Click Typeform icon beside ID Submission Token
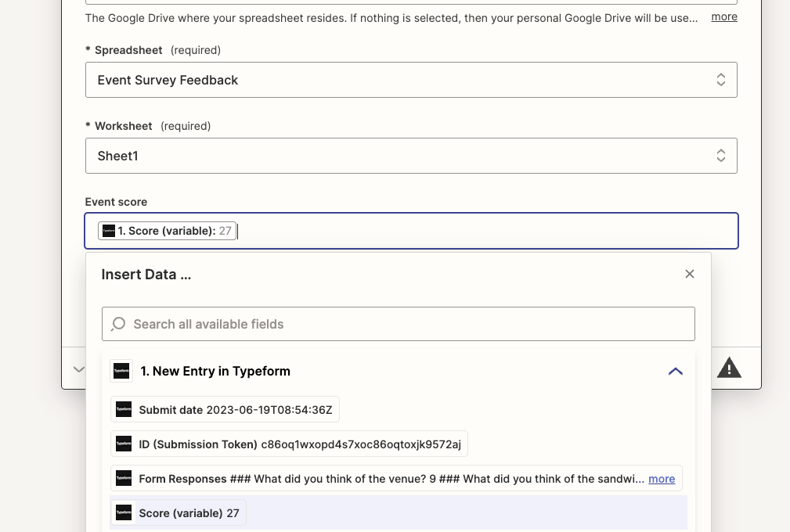Screen dimensions: 790x532 tap(124, 444)
